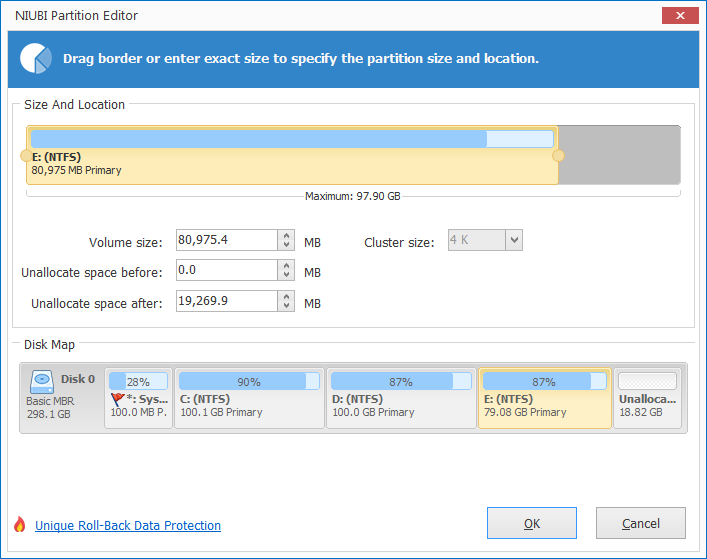Select C: (NTFS) partition in disk map

249,398
